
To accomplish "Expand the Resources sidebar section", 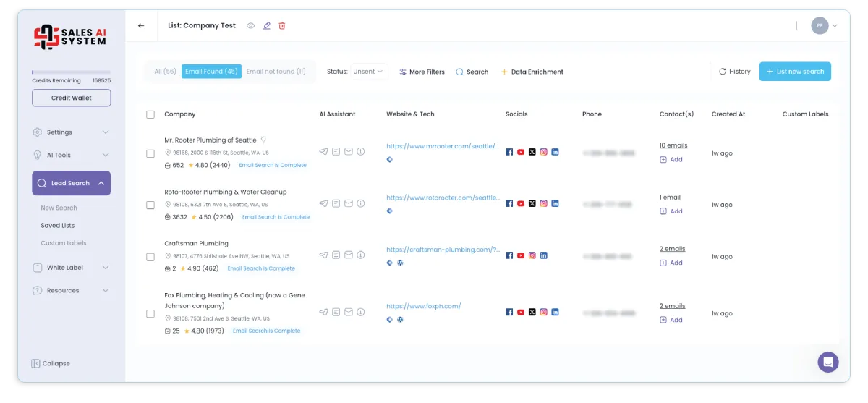I will 71,290.
